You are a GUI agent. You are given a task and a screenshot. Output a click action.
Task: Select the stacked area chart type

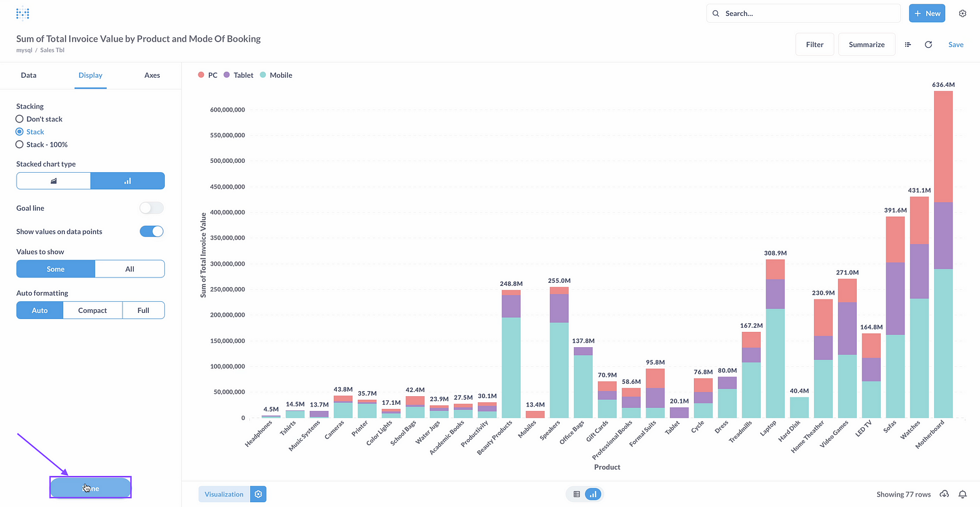tap(54, 181)
